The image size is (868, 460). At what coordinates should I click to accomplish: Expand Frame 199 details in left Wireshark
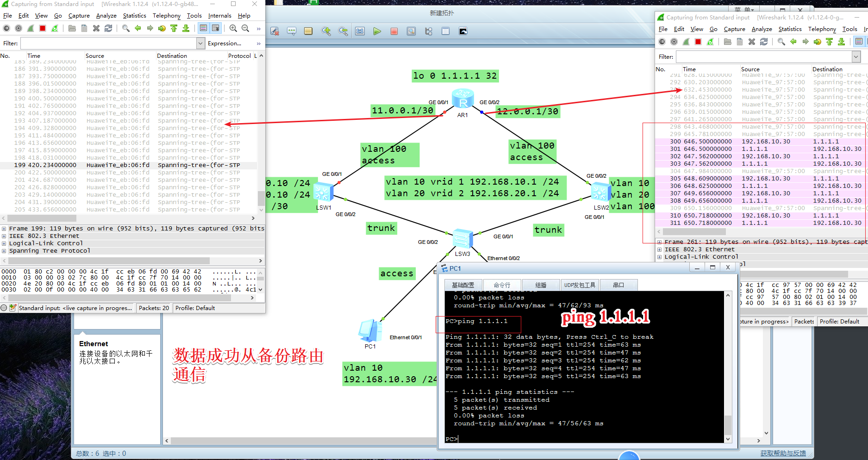pos(4,229)
